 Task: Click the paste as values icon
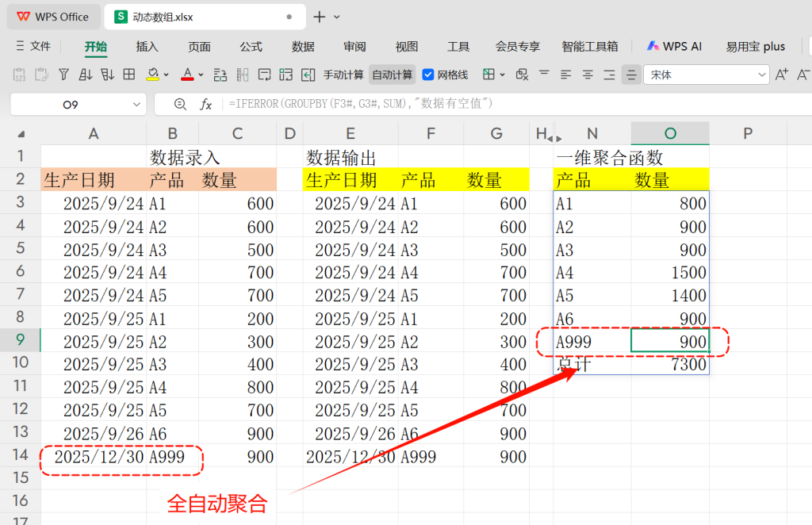click(x=19, y=75)
